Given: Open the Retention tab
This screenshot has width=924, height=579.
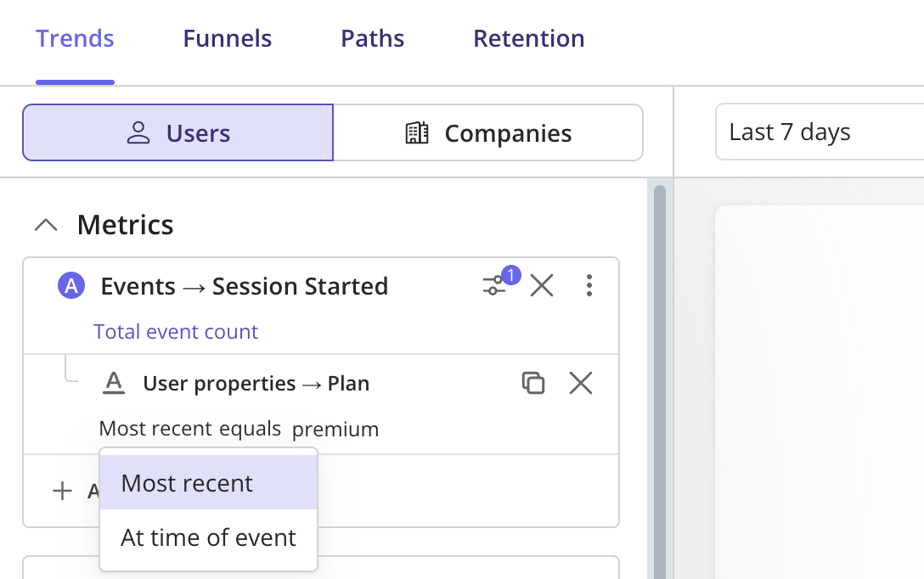Looking at the screenshot, I should click(x=528, y=38).
